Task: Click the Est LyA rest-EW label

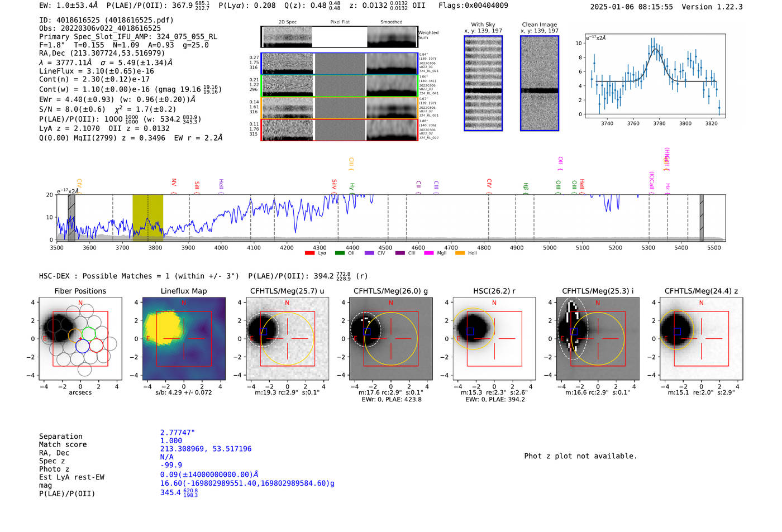Action: (x=71, y=477)
